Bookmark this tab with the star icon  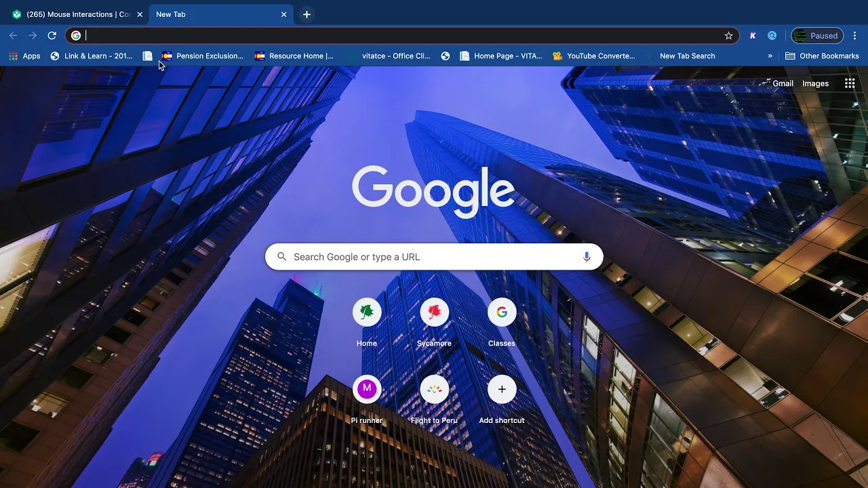728,35
